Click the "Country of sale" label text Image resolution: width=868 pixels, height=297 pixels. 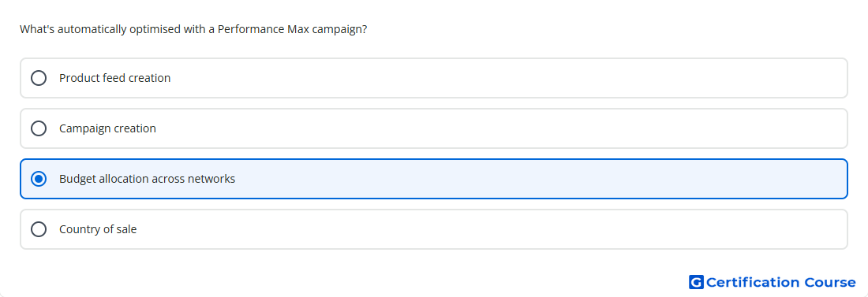(98, 229)
